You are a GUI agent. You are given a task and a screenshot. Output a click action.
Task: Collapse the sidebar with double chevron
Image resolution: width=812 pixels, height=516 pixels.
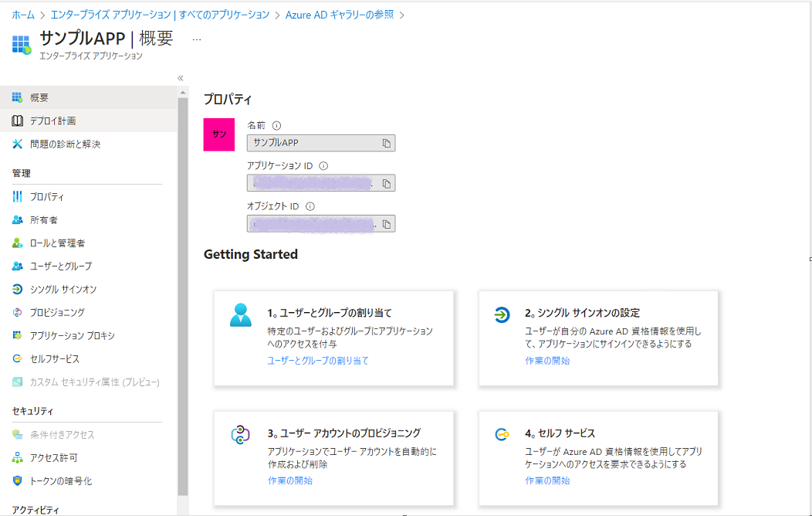click(x=180, y=78)
